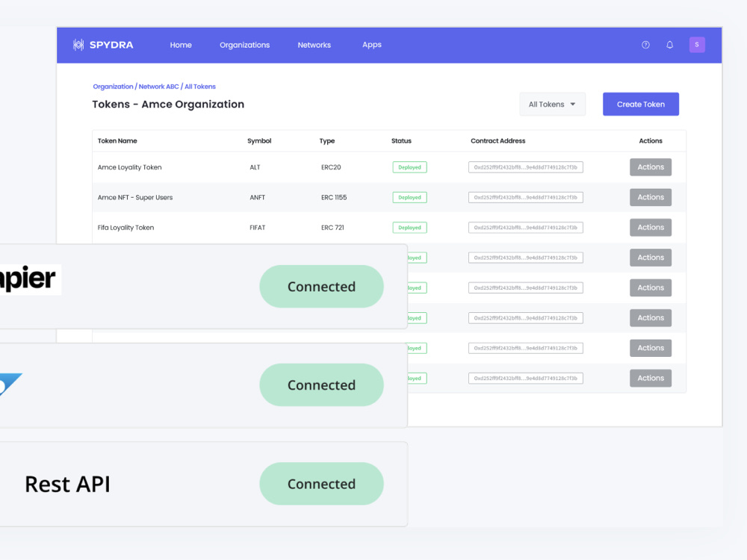The height and width of the screenshot is (560, 747).
Task: Open the help question-mark icon
Action: pyautogui.click(x=645, y=45)
